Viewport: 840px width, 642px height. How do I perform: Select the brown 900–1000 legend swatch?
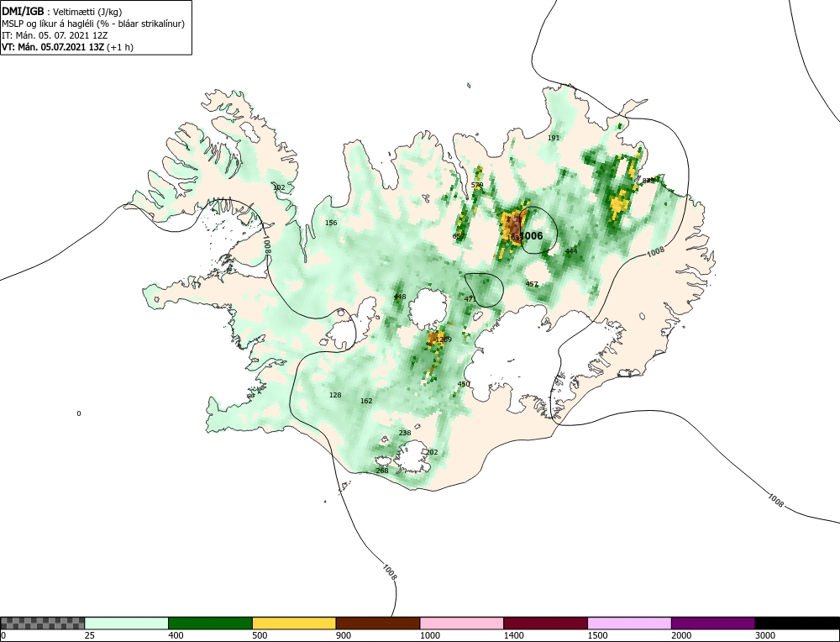pyautogui.click(x=378, y=623)
